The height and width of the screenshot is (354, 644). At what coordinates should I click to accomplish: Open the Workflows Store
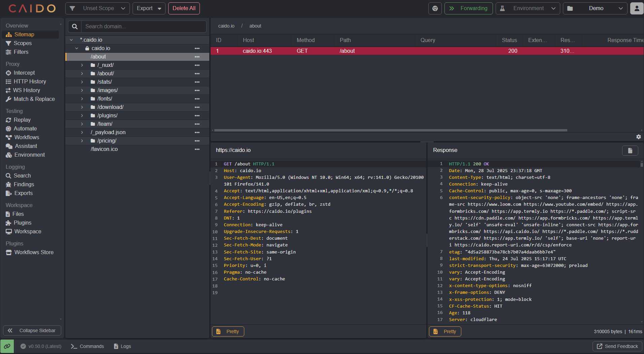33,252
